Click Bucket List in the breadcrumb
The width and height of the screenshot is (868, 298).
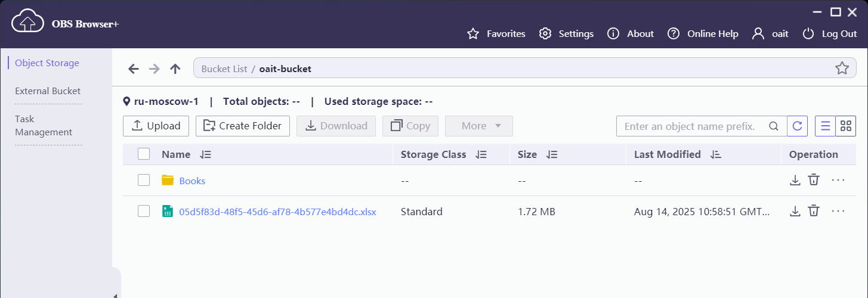click(x=224, y=69)
